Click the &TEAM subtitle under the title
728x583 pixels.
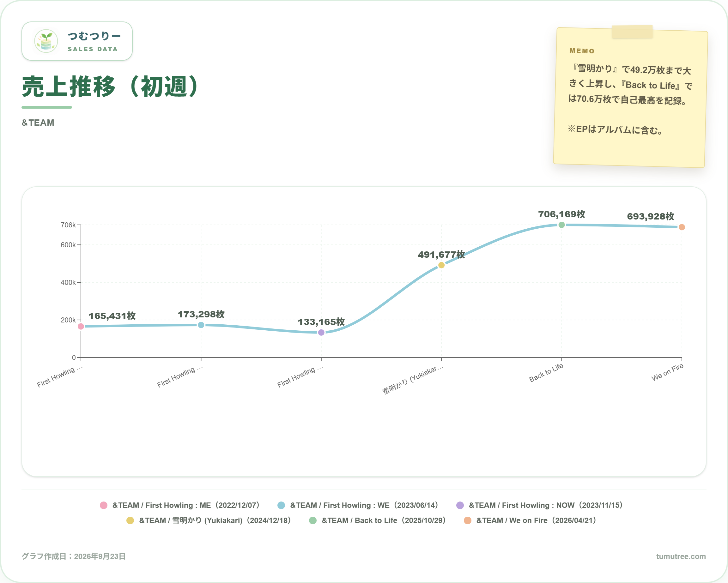(38, 123)
